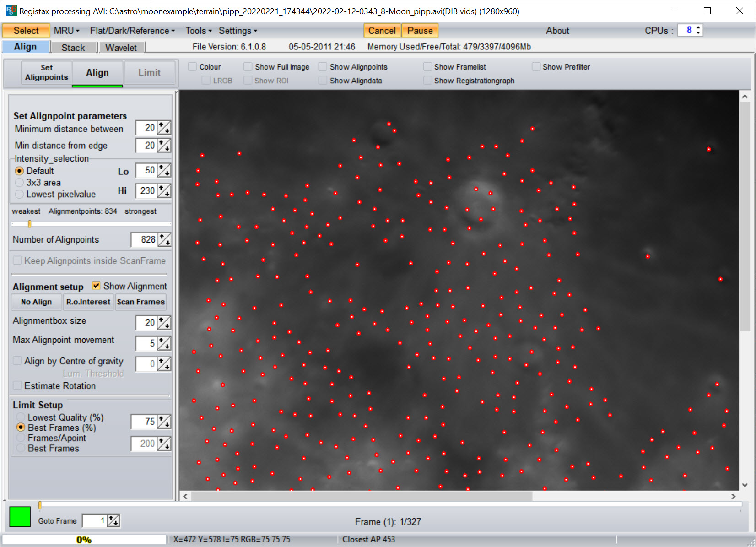Uncheck the Show Alignment checkbox
756x547 pixels.
pos(96,286)
